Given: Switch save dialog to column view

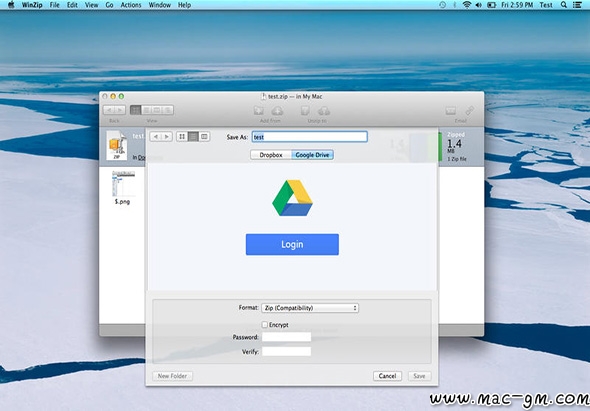Looking at the screenshot, I should (x=204, y=137).
